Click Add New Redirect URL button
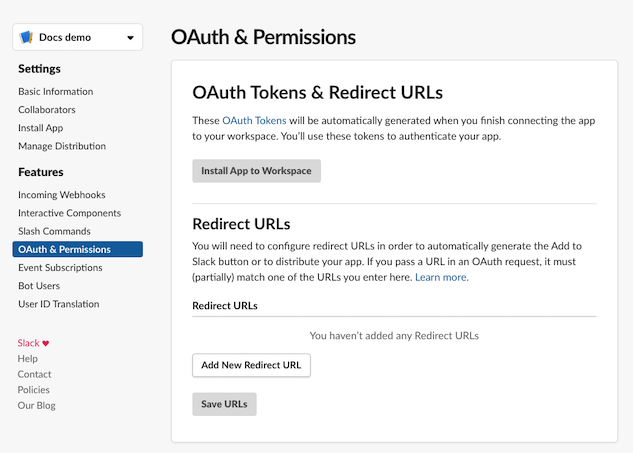The image size is (633, 453). pos(251,365)
